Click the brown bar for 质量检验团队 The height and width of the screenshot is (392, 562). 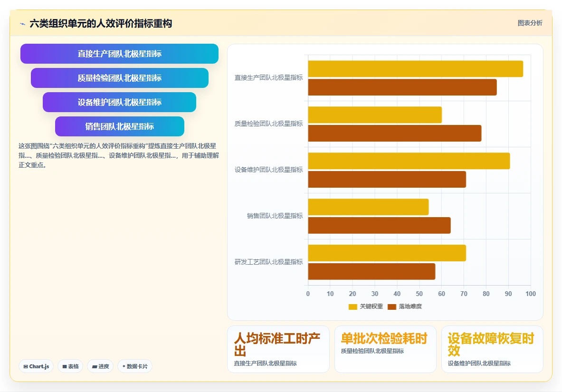coord(395,133)
